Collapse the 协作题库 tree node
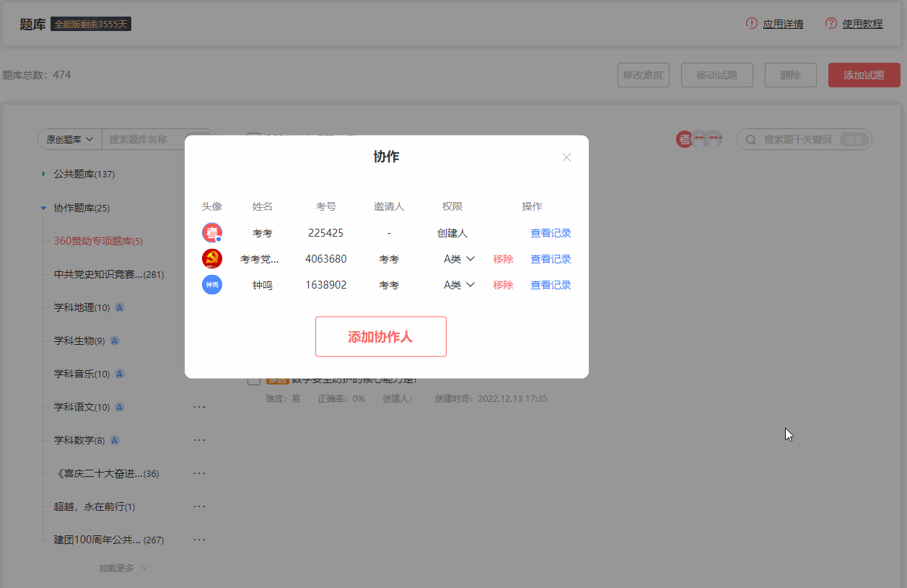 click(43, 208)
